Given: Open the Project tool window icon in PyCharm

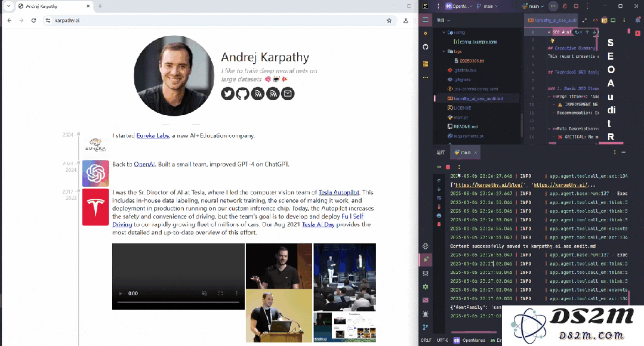Looking at the screenshot, I should (x=426, y=20).
